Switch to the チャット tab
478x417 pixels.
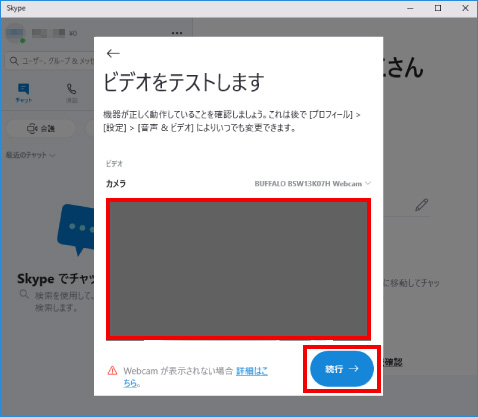(x=24, y=93)
